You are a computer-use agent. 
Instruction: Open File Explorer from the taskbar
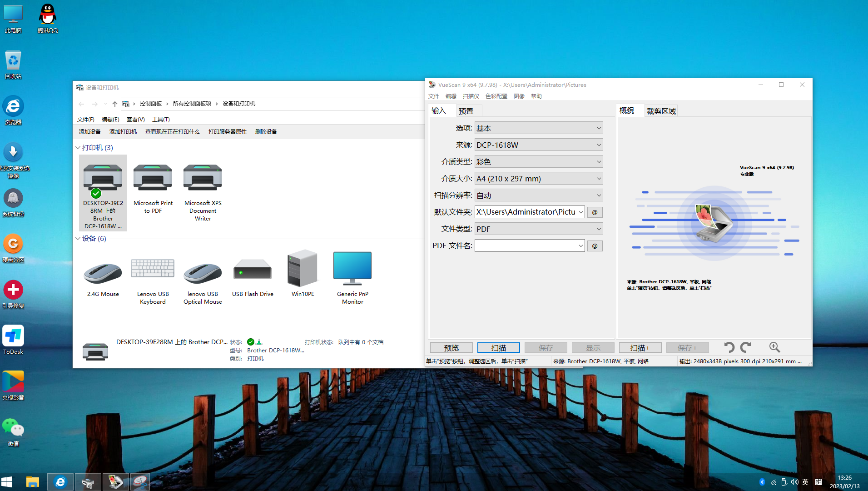click(33, 482)
